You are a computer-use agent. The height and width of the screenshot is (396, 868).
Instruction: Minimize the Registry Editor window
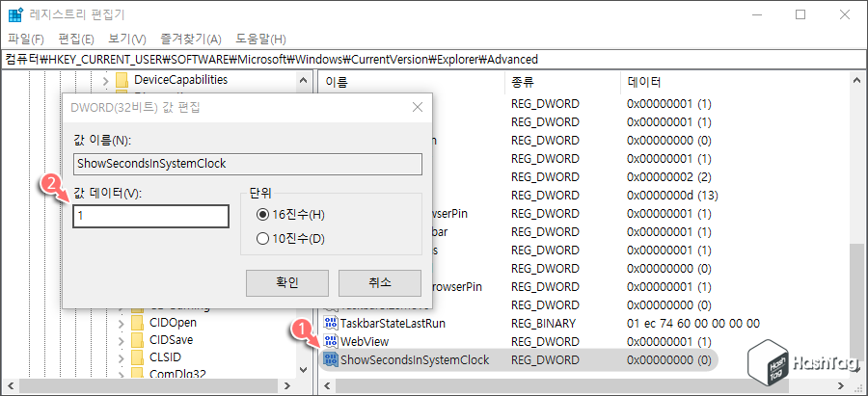click(x=757, y=14)
